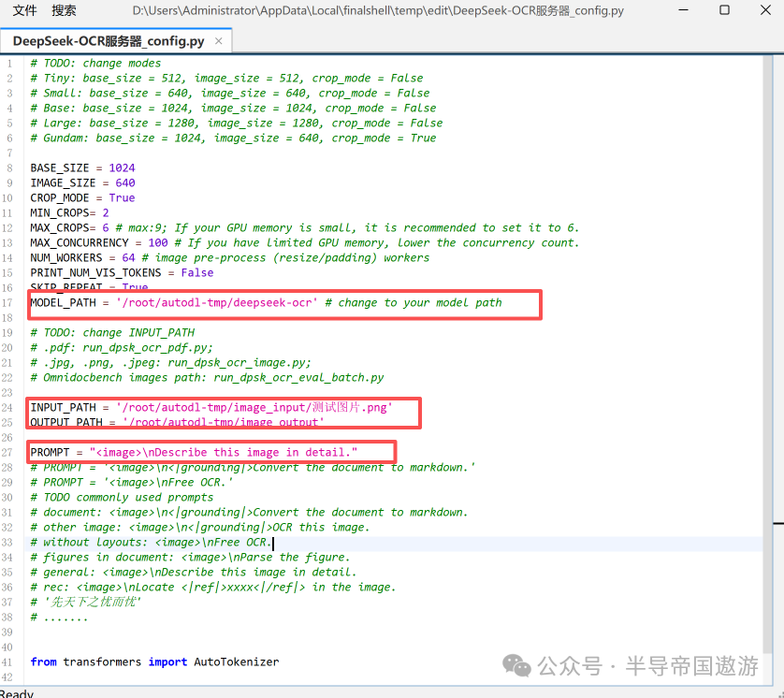Click the MAX_CONCURRENCY value 100
784x698 pixels.
[x=158, y=243]
